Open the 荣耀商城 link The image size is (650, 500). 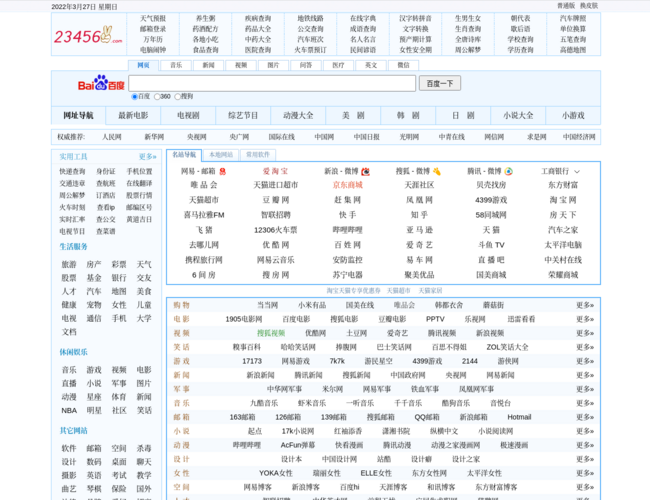[x=563, y=275]
